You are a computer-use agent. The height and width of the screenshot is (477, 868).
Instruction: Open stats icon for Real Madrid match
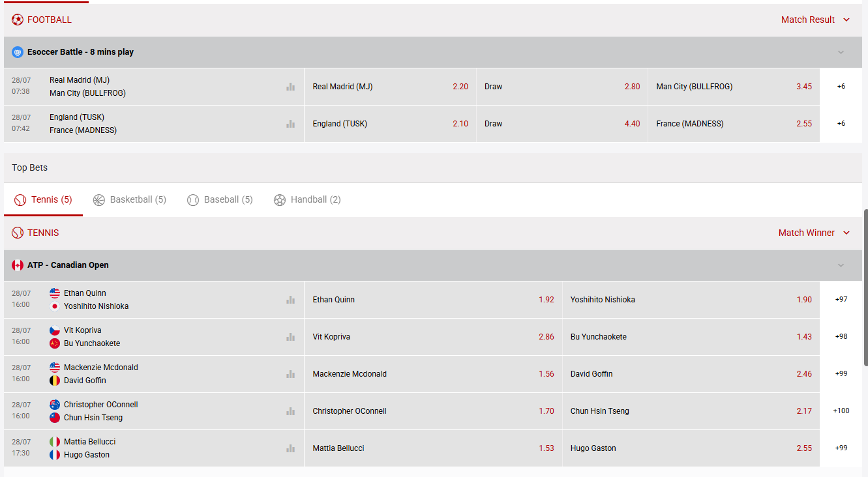coord(290,87)
